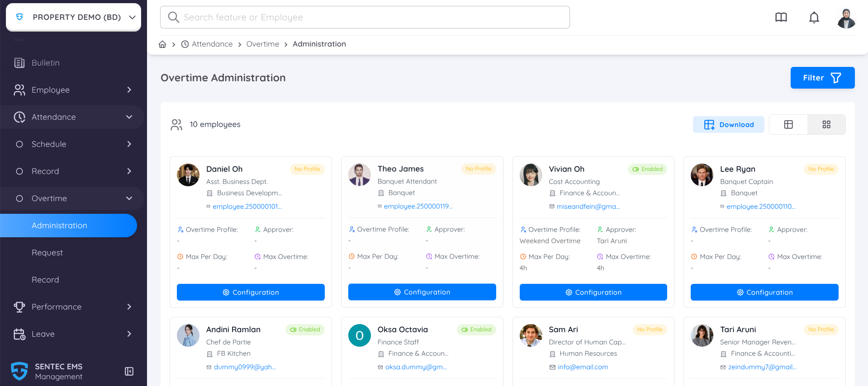
Task: Expand the Performance menu chevron
Action: 129,307
